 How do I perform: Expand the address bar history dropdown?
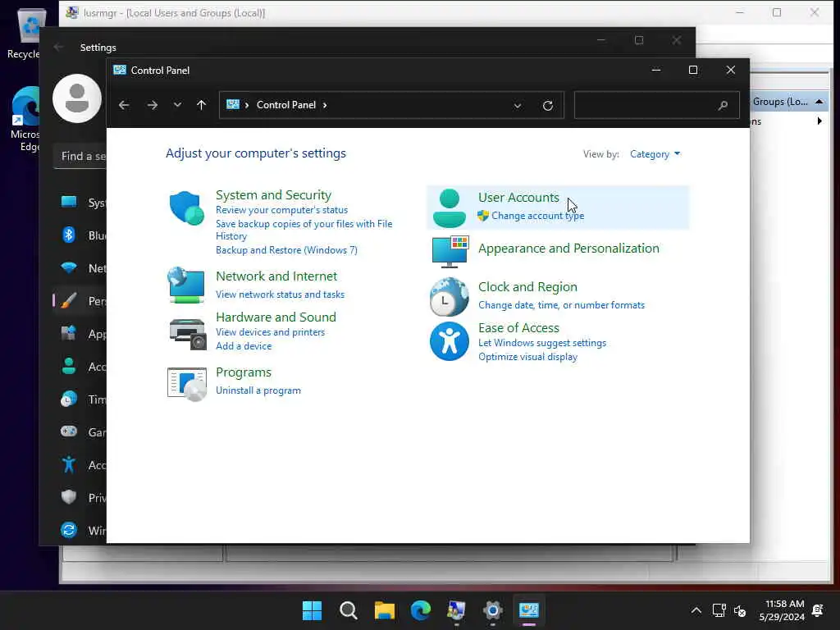point(518,106)
